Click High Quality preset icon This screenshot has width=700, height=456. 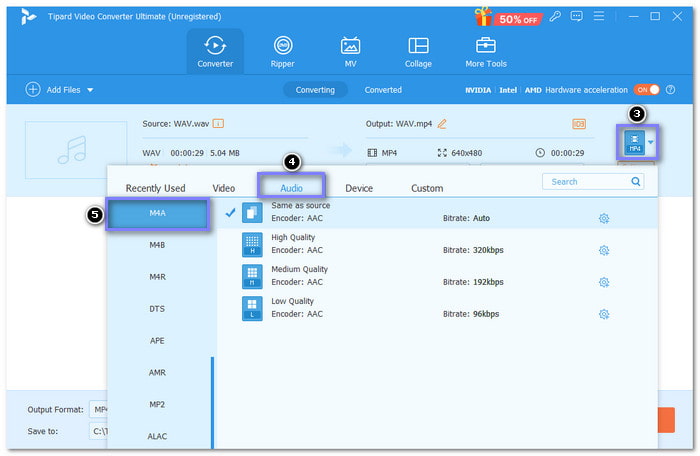[x=252, y=244]
